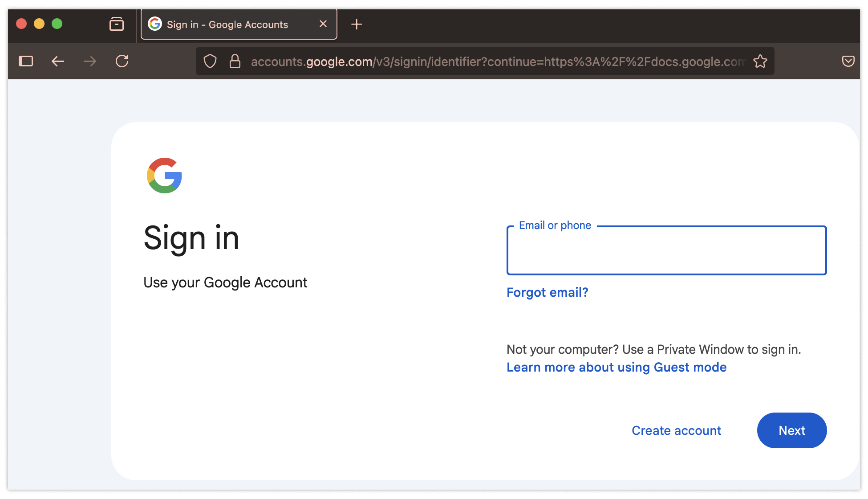Close the Sign in - Google Accounts tab
Viewport: 868px width, 499px height.
(x=323, y=24)
